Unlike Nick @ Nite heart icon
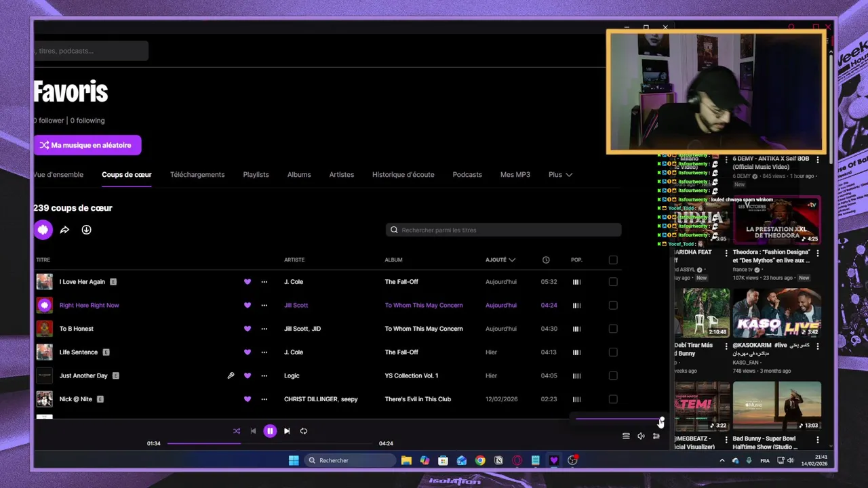This screenshot has height=488, width=868. (248, 399)
